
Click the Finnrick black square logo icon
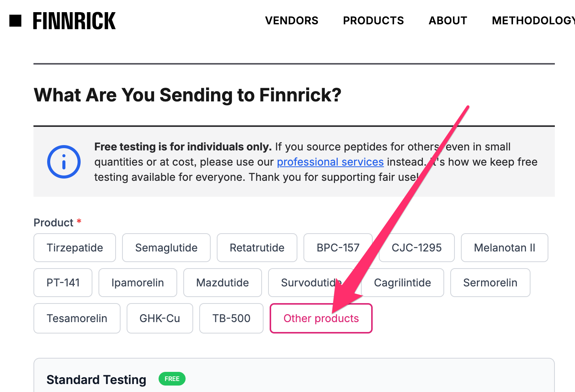(x=15, y=21)
